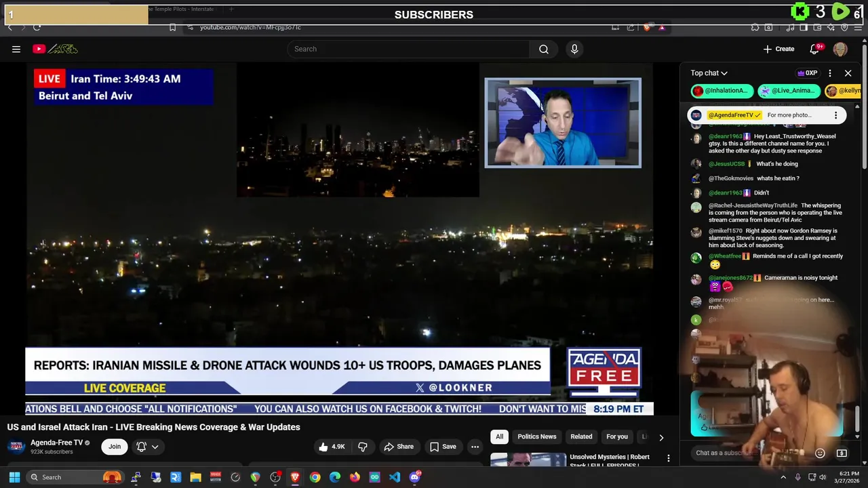Open the Brave Shields lion icon
868x488 pixels.
(647, 27)
